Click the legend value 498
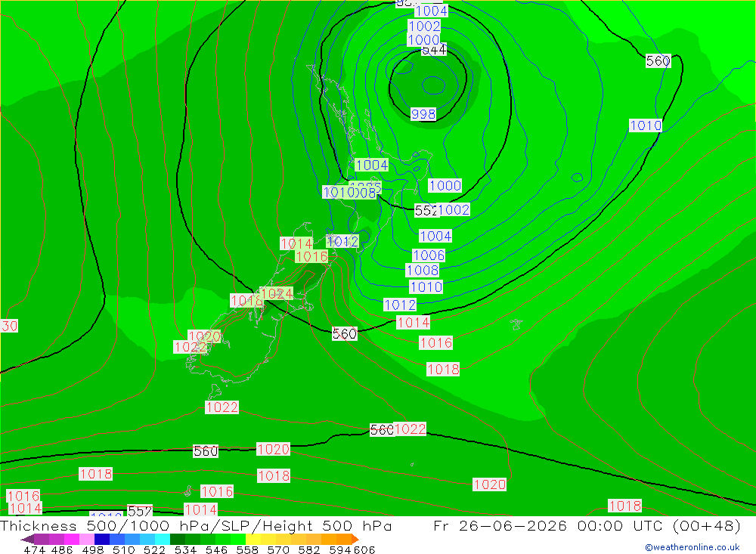 [93, 549]
